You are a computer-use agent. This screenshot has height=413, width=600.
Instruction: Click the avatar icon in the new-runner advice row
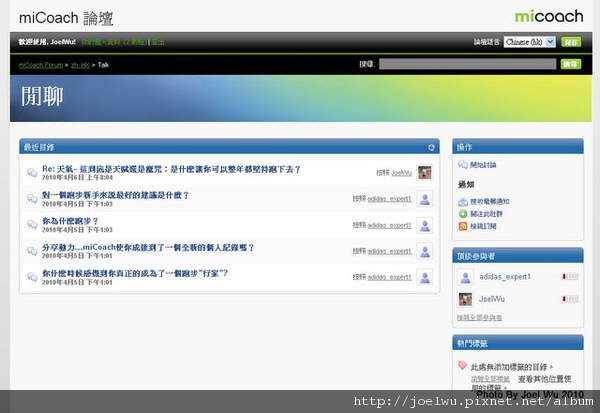(x=425, y=199)
